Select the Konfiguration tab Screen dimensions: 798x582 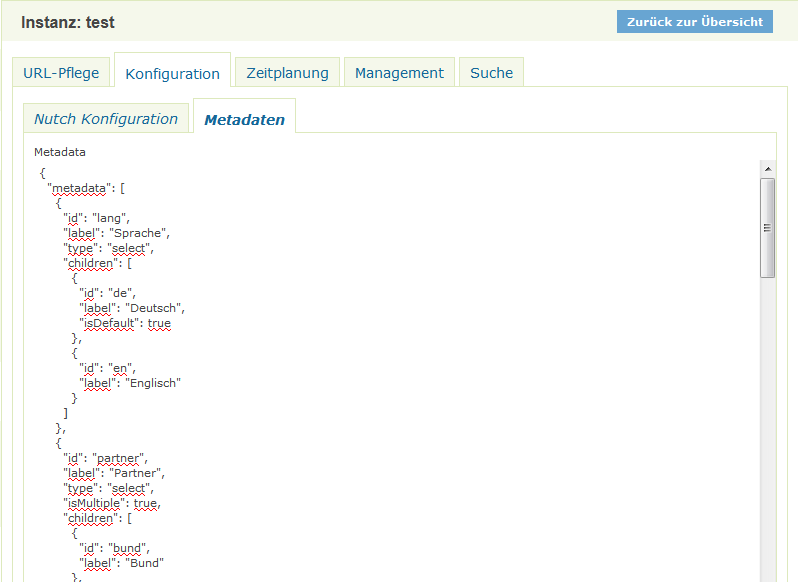click(172, 74)
